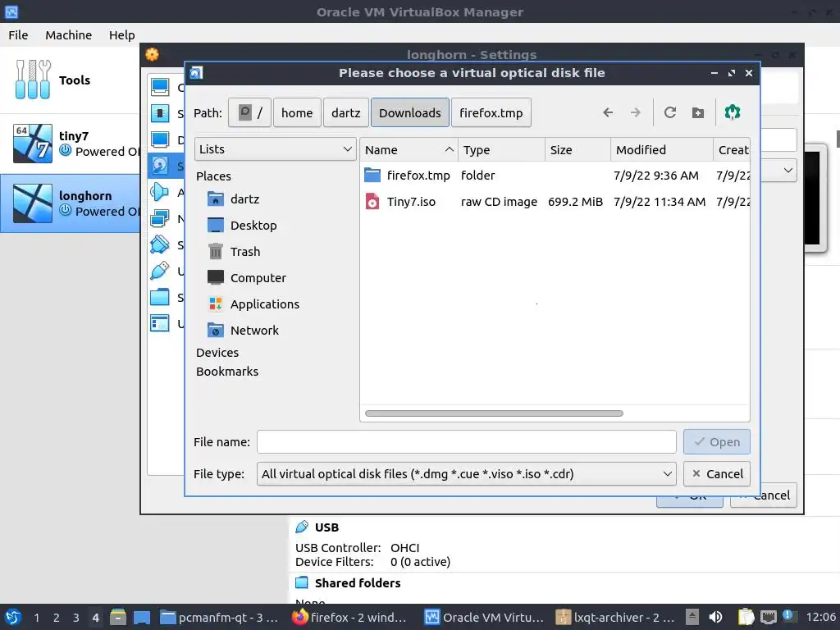Open File menu in VirtualBox Manager
This screenshot has height=630, width=840.
[18, 34]
